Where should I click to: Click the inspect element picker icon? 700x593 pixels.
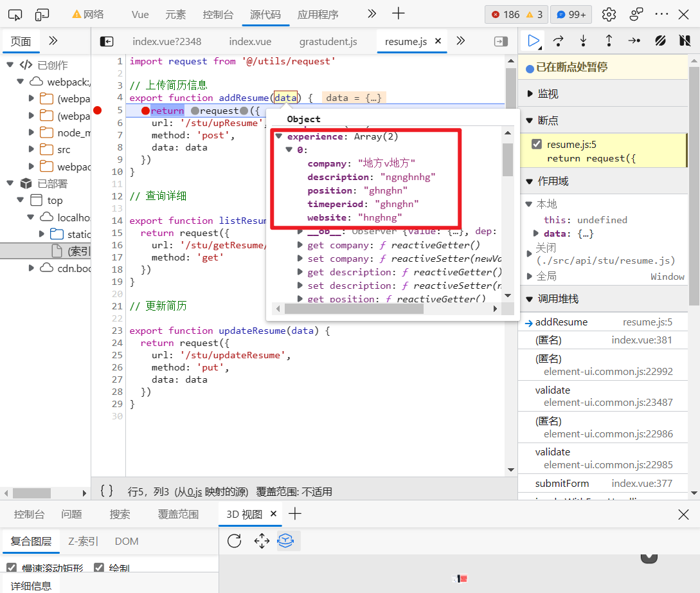15,14
